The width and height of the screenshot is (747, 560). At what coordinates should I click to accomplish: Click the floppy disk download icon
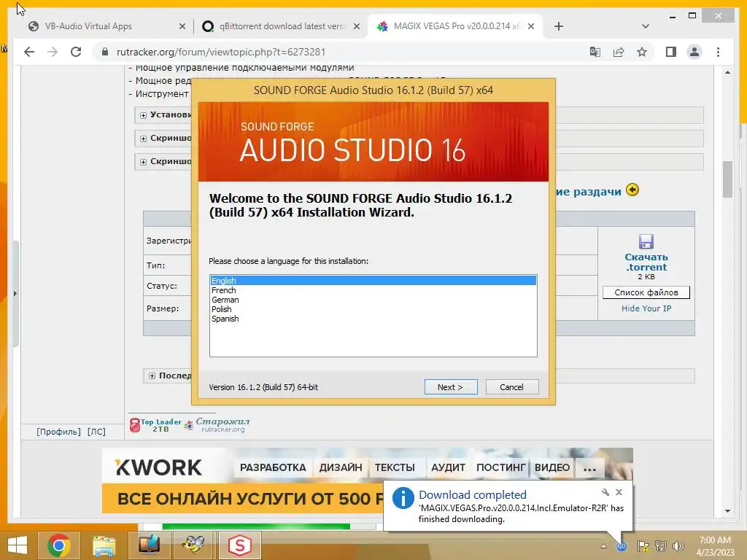[646, 241]
